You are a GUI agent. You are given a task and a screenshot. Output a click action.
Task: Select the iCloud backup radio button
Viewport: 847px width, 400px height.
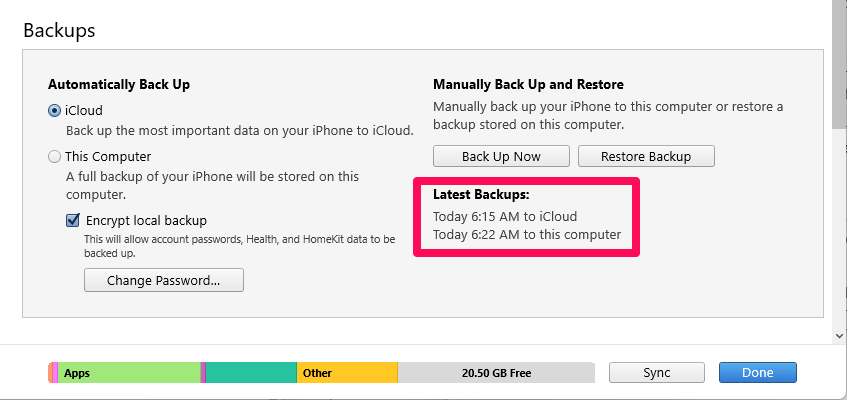coord(54,111)
